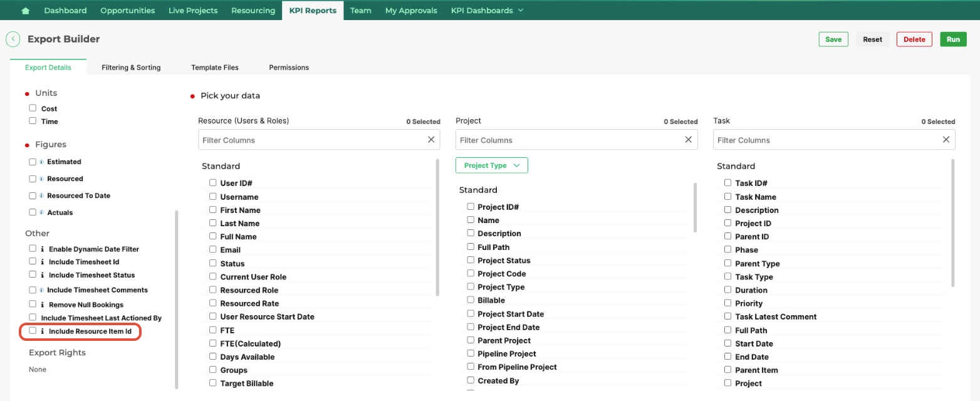Click the Task list scrollbar
The width and height of the screenshot is (980, 401).
(x=952, y=223)
